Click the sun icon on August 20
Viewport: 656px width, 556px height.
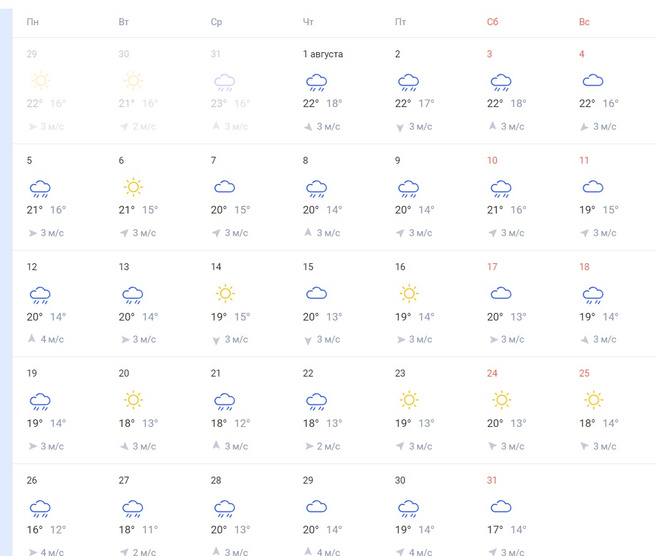[x=131, y=400]
